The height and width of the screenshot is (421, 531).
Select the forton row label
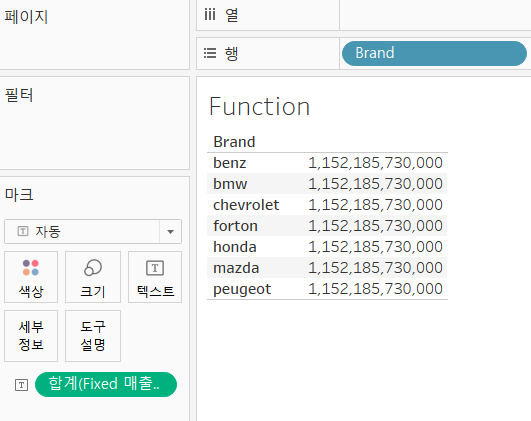235,226
